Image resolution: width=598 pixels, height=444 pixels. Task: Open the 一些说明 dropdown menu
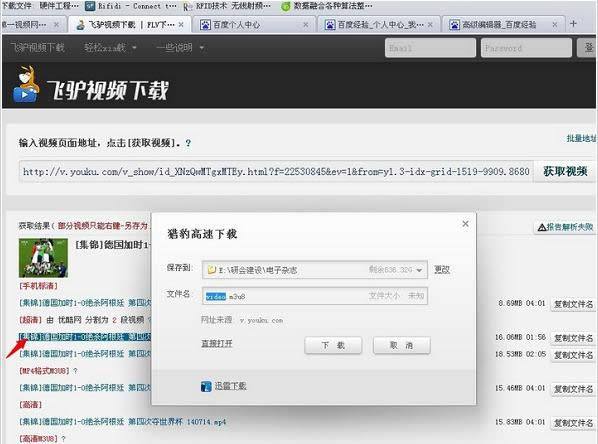pyautogui.click(x=180, y=48)
